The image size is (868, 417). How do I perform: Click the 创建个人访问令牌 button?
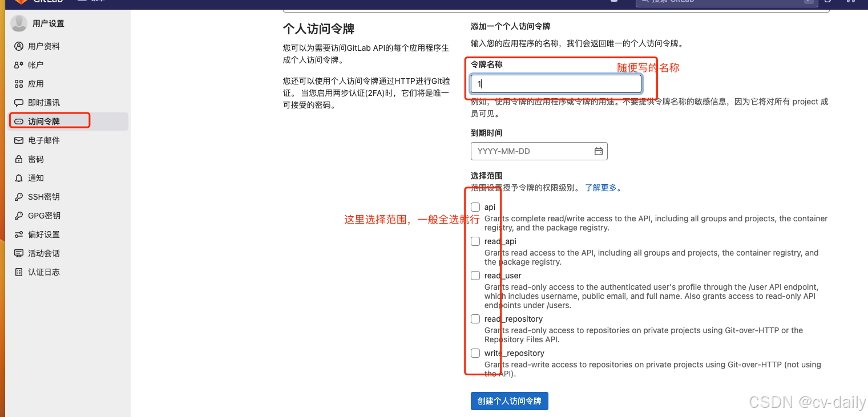click(510, 401)
